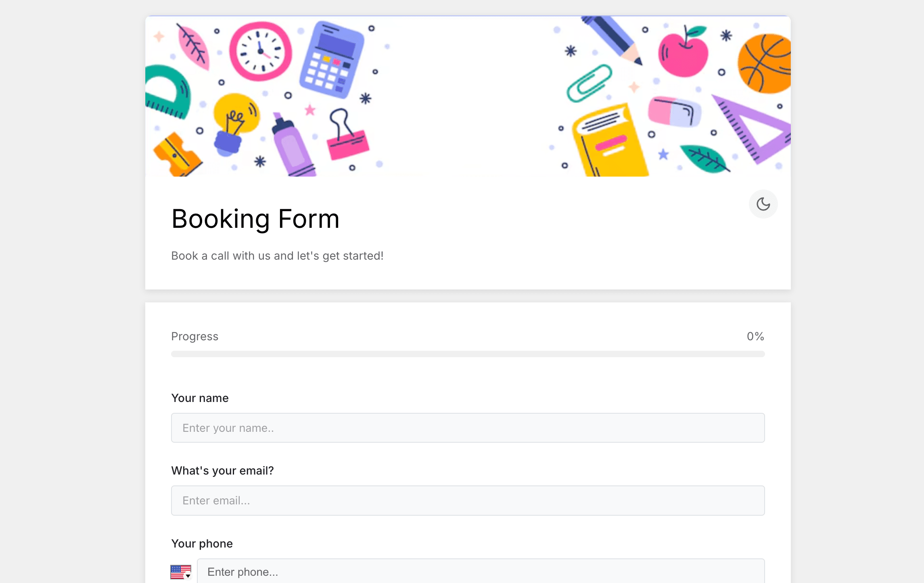This screenshot has width=924, height=583.
Task: Click the Progress label
Action: [x=194, y=336]
